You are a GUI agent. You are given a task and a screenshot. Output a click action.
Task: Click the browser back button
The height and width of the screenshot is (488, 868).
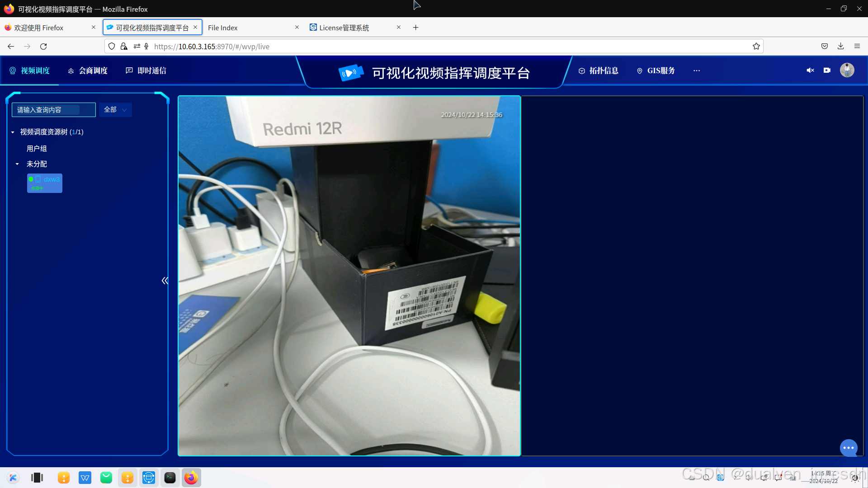pyautogui.click(x=10, y=46)
